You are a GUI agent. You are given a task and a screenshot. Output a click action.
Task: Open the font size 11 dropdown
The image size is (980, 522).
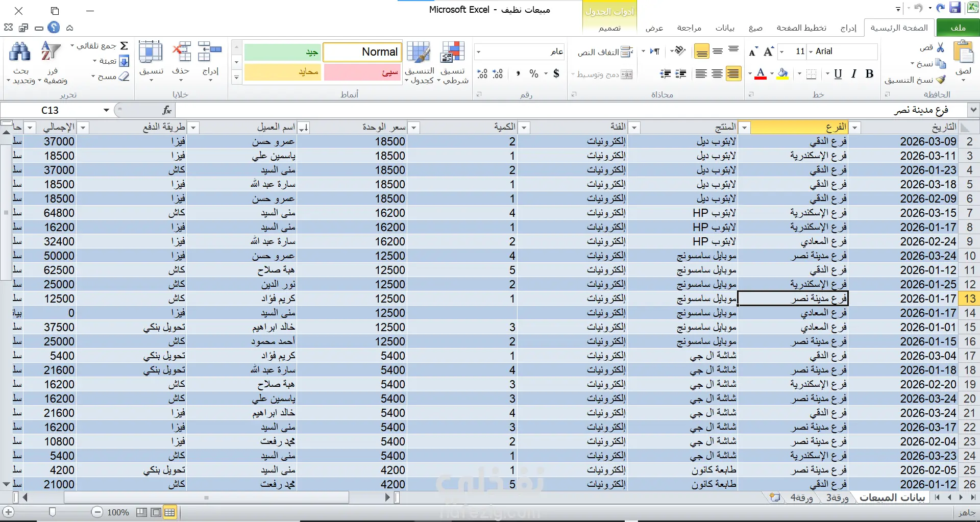pos(781,52)
